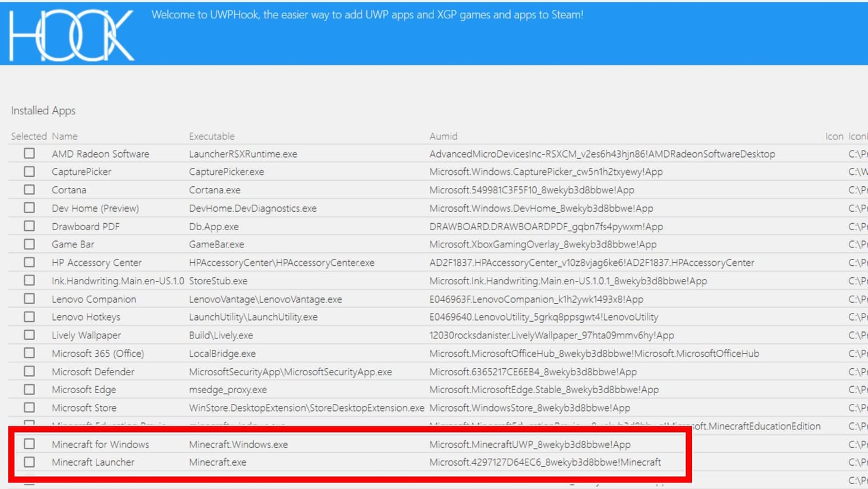Select the Cortana app checkbox
This screenshot has width=868, height=489.
[x=29, y=190]
